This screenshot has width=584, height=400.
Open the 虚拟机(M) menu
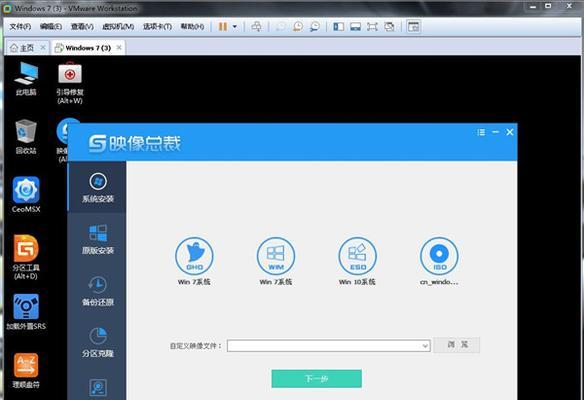coord(118,26)
